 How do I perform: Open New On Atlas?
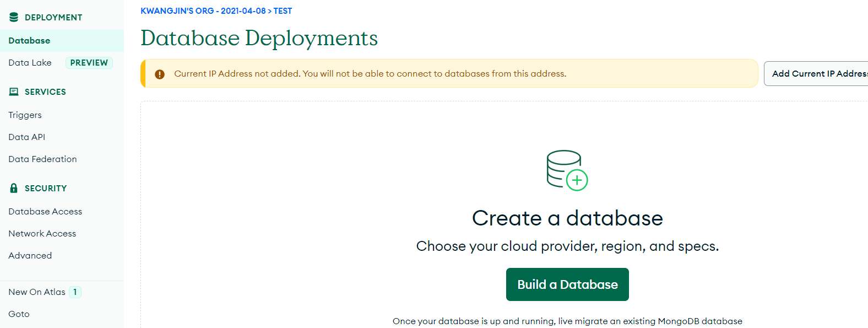[x=37, y=292]
